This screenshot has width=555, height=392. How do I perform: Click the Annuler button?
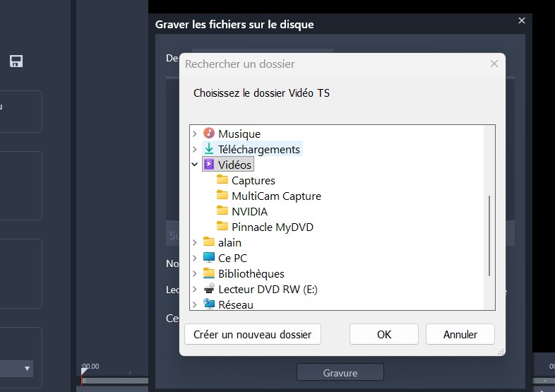460,334
